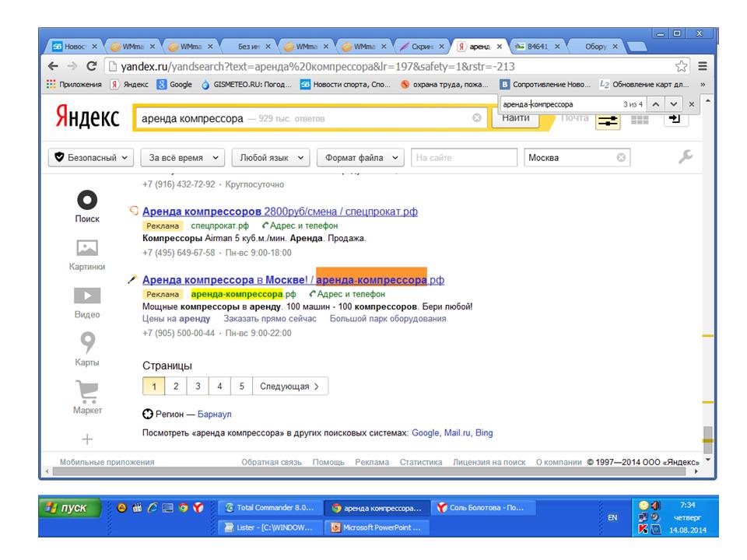
Task: Clear the Москва region field
Action: click(621, 158)
